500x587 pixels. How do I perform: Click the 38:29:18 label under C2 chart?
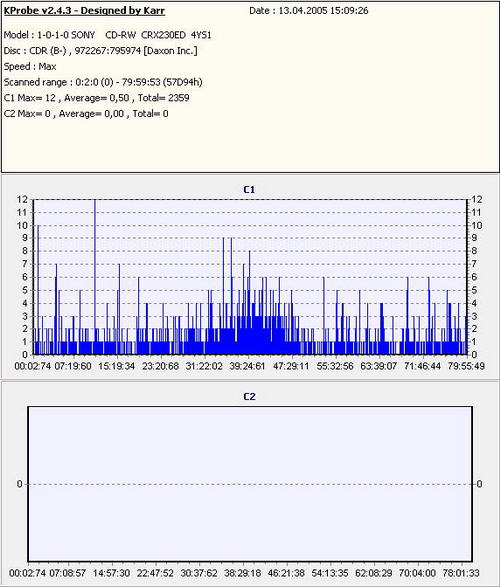[243, 573]
